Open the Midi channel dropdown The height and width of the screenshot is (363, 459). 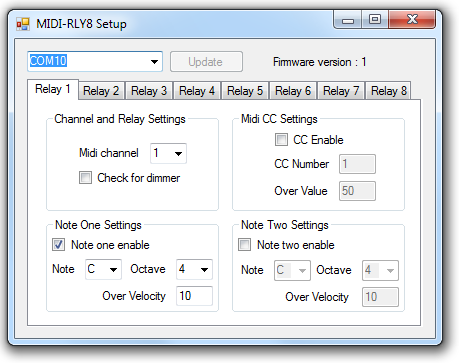coord(168,153)
